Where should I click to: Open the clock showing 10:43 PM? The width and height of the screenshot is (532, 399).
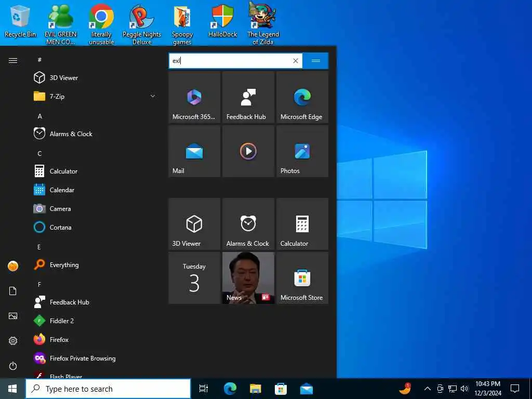[x=488, y=389]
